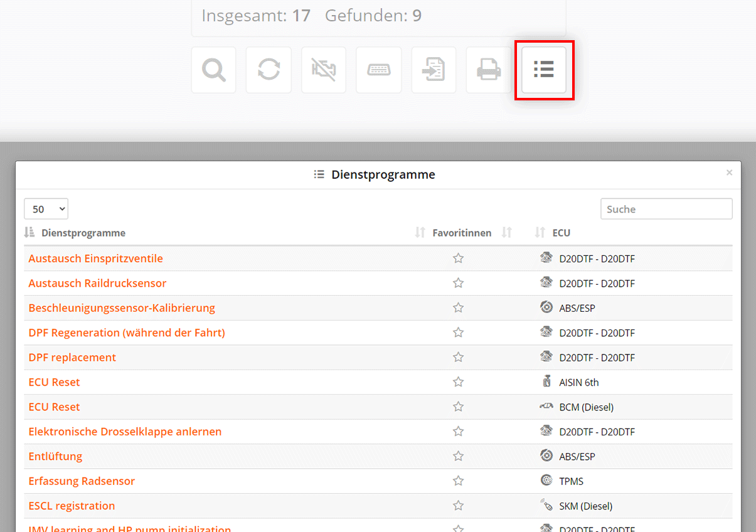
Task: Open the Austausch Raildrucksensor link
Action: pos(97,283)
